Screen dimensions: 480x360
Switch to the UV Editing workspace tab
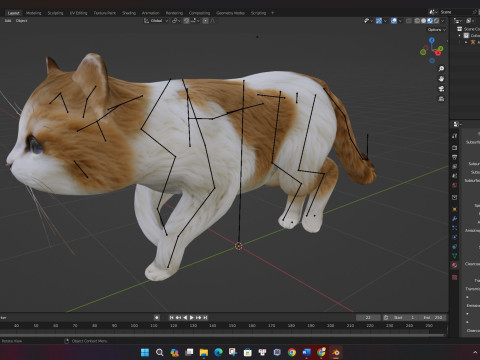78,13
